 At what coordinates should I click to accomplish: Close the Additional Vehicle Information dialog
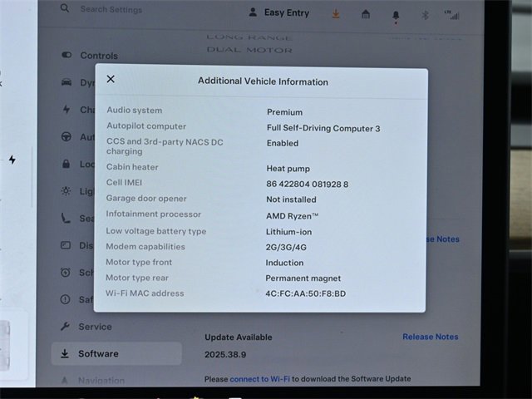coord(111,79)
